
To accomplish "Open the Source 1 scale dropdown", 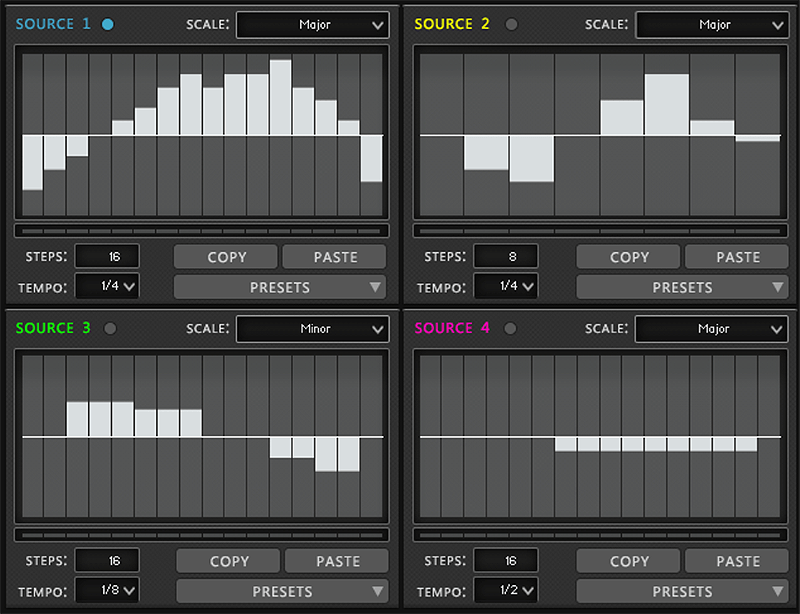I will point(312,25).
